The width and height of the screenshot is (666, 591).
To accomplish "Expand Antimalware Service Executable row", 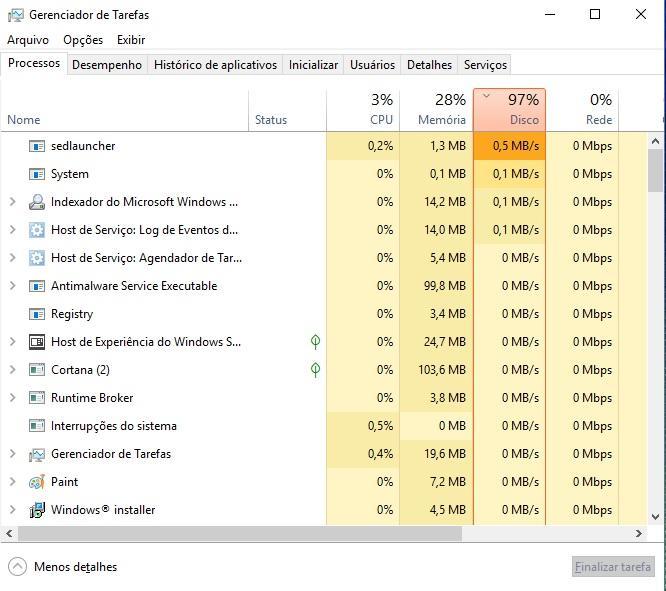I will click(12, 286).
